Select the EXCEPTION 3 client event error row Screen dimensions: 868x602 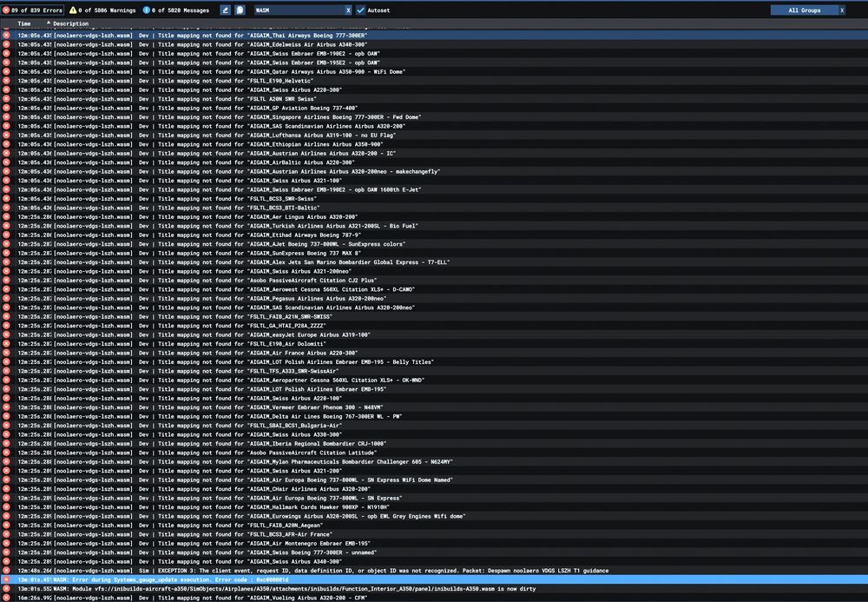[347, 571]
